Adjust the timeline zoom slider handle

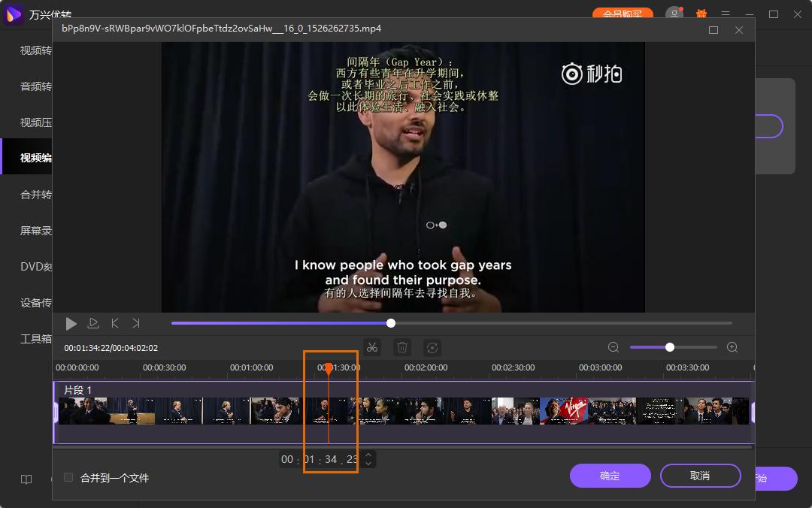pyautogui.click(x=668, y=347)
